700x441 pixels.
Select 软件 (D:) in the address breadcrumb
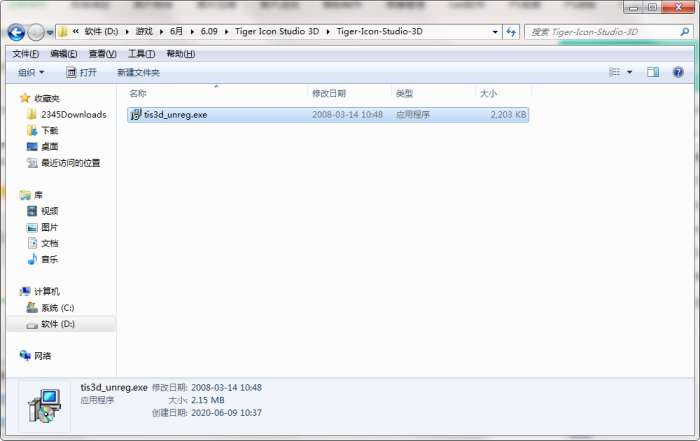pyautogui.click(x=101, y=31)
